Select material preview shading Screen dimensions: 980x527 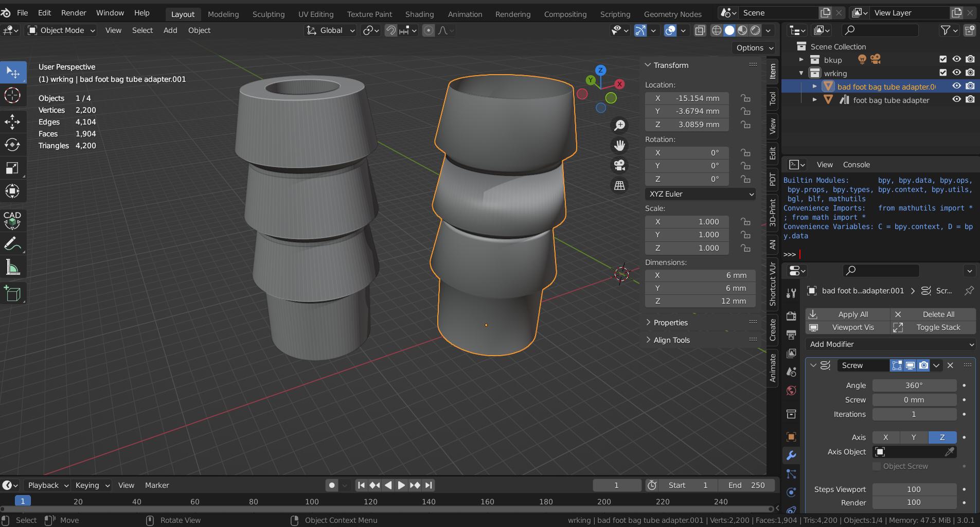[x=742, y=30]
